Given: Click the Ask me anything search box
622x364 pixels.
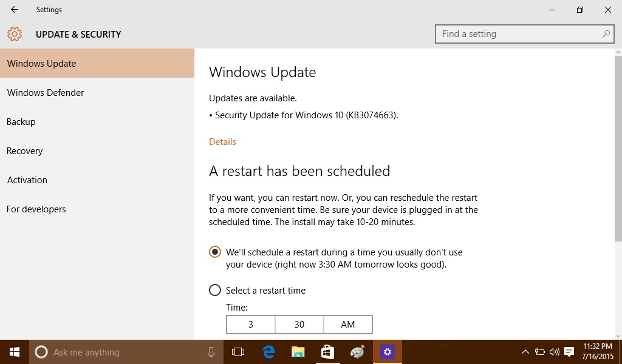Looking at the screenshot, I should (125, 352).
